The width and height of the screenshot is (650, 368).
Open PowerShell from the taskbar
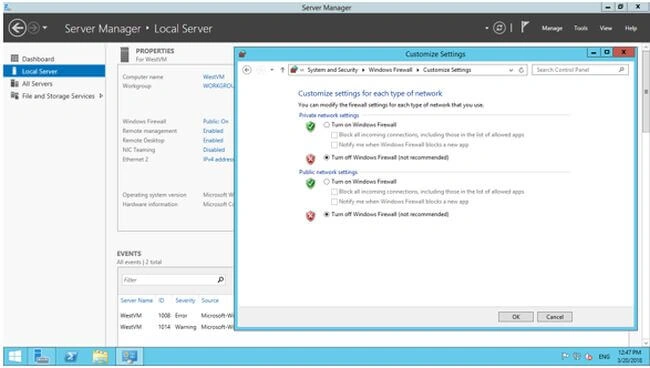point(70,356)
